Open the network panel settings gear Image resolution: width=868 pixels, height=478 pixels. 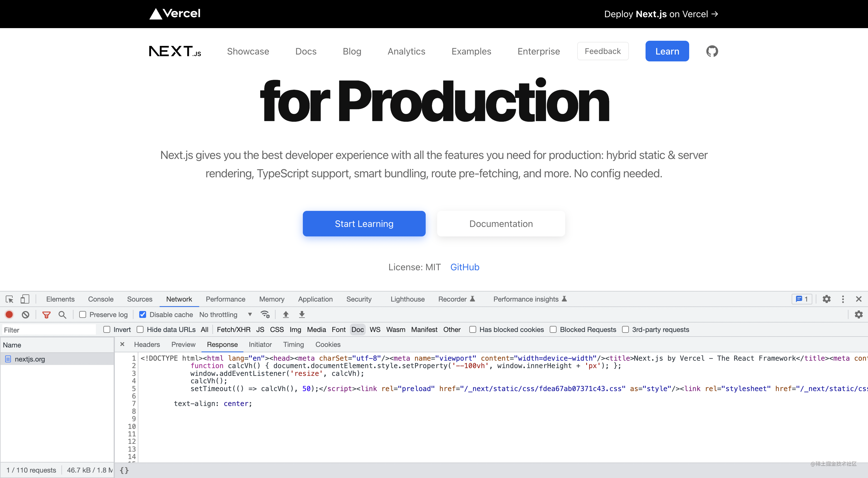[858, 315]
